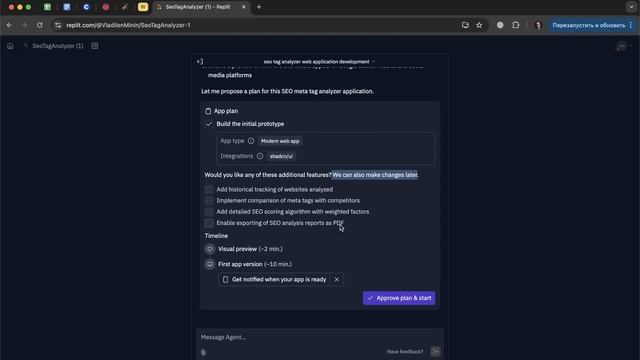Click the Перезапустить и обновить button
The width and height of the screenshot is (640, 360).
[589, 25]
